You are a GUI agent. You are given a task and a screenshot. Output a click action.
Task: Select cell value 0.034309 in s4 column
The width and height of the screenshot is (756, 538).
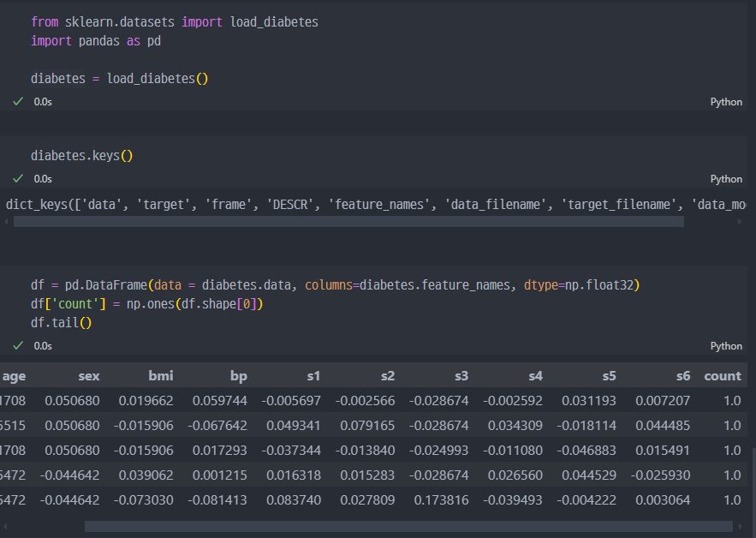515,426
